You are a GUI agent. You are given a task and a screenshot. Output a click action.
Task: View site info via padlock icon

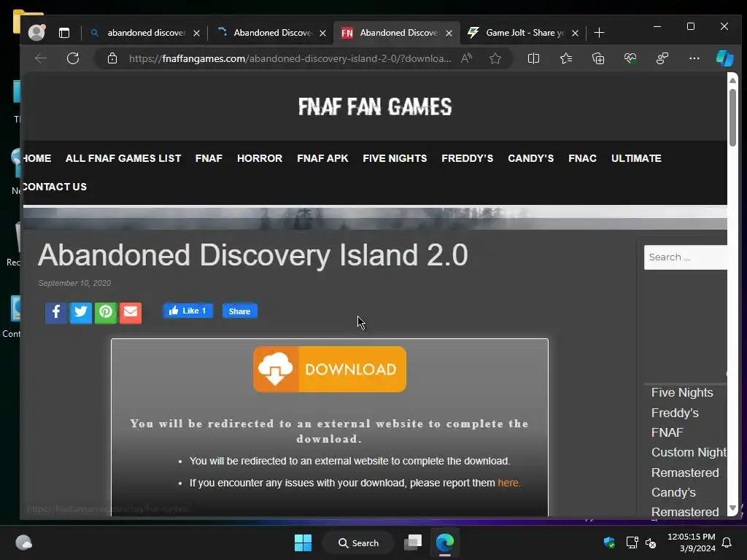[x=112, y=58]
